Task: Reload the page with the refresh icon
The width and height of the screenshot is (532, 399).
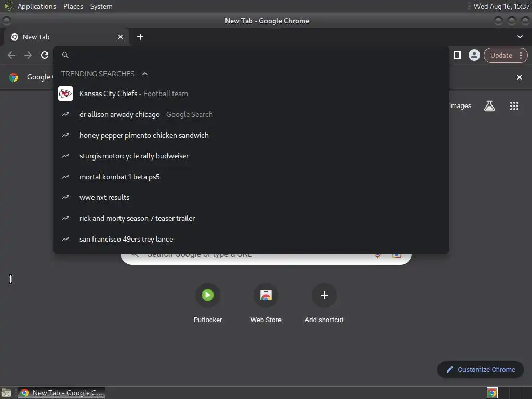Action: [x=45, y=55]
